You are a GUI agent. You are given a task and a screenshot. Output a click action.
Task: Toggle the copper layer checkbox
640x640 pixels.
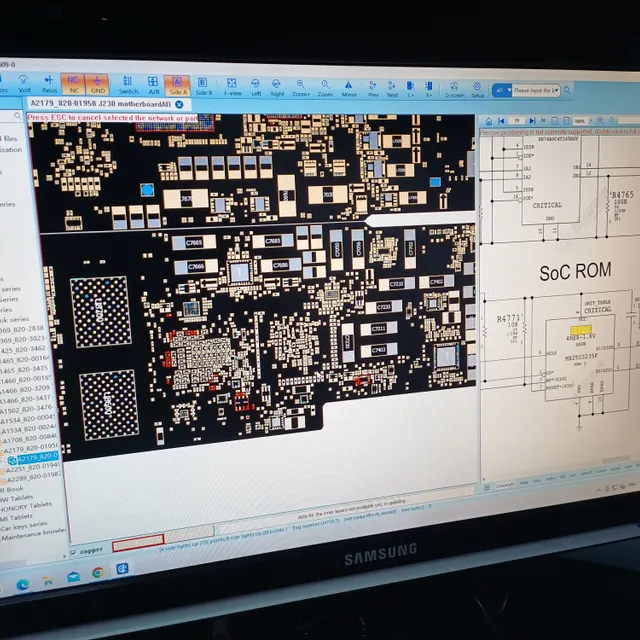coord(75,552)
